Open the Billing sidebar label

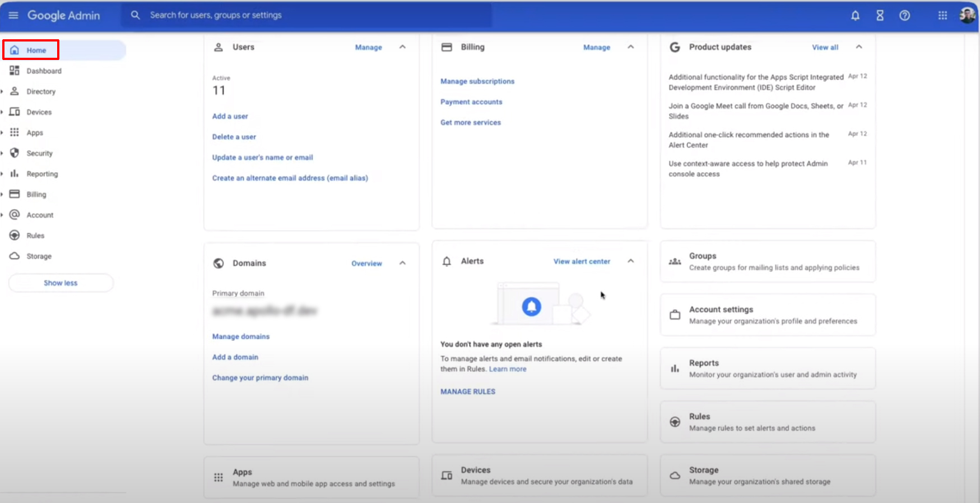click(36, 195)
